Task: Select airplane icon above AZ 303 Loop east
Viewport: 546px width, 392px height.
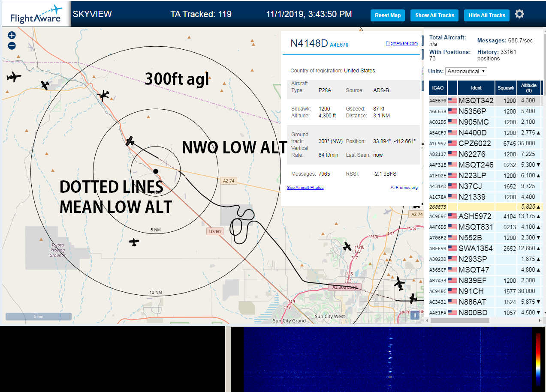Action: (400, 283)
